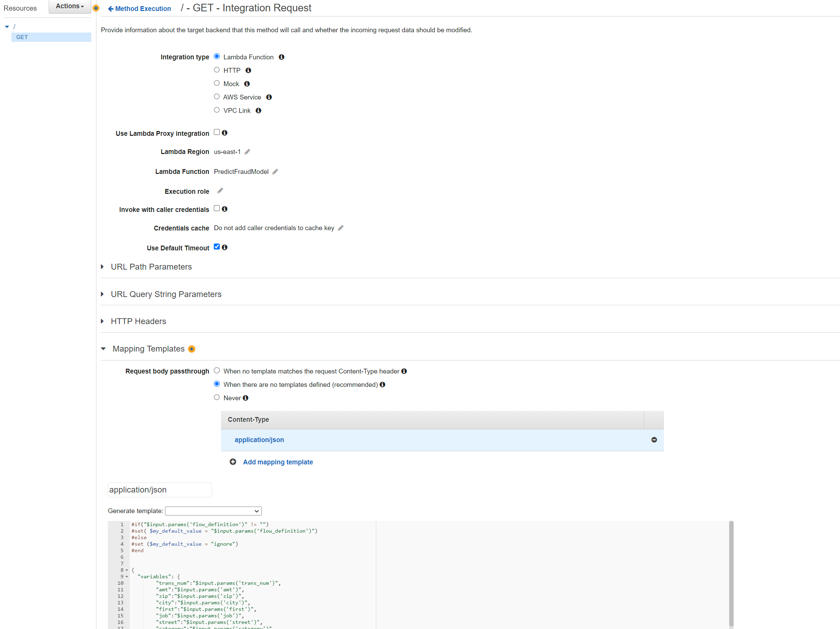Open the Actions menu
The image size is (840, 629).
[x=70, y=6]
